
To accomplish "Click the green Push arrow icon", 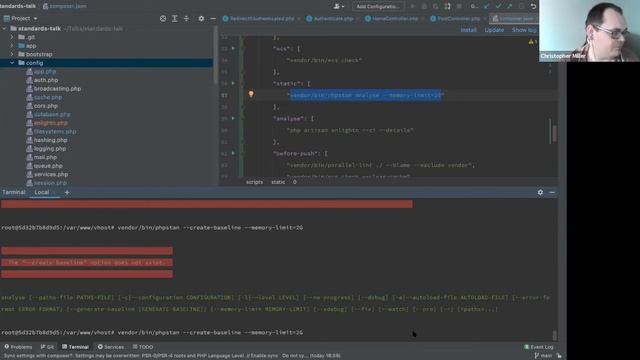I will 510,6.
